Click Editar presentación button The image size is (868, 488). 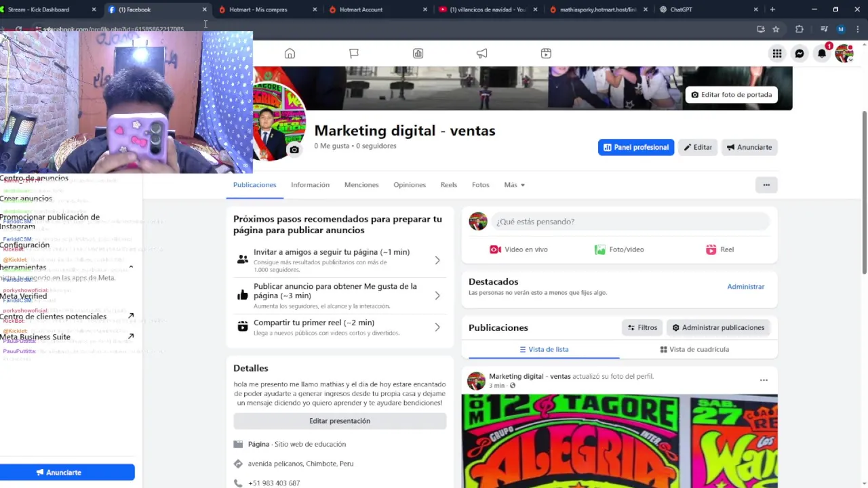(x=340, y=421)
